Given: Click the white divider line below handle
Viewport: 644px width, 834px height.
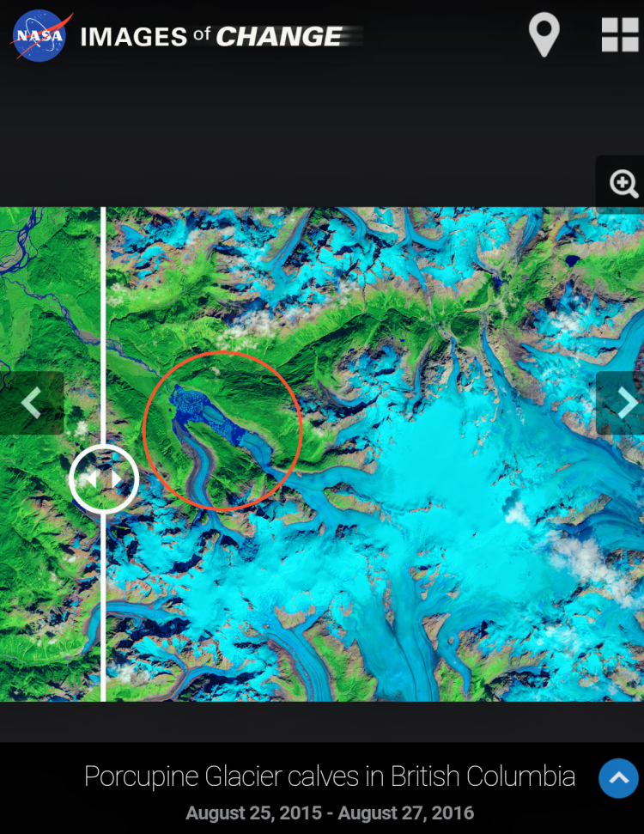Looking at the screenshot, I should [103, 607].
